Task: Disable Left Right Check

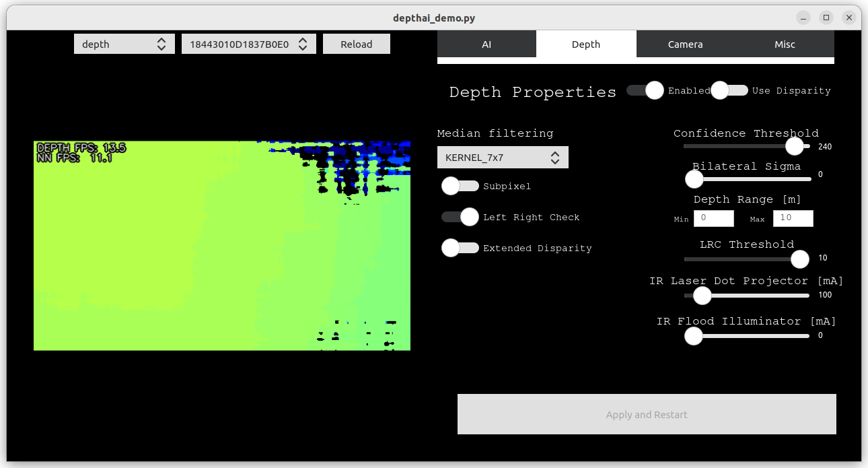Action: coord(460,217)
